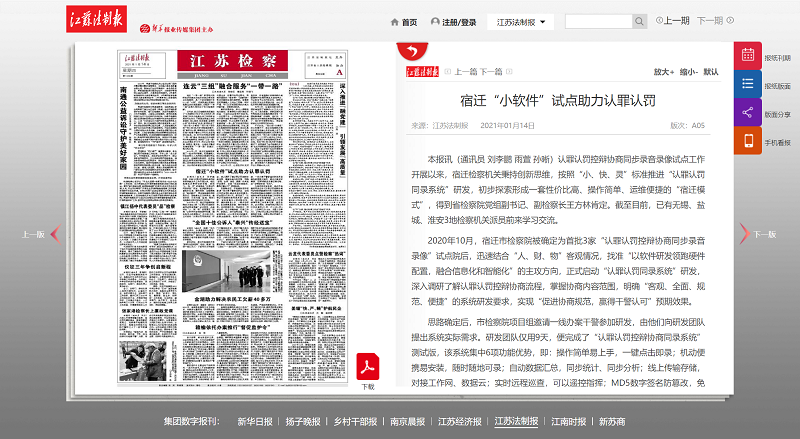
Task: Click the 江苏法制报 logo at top left
Action: [x=96, y=19]
